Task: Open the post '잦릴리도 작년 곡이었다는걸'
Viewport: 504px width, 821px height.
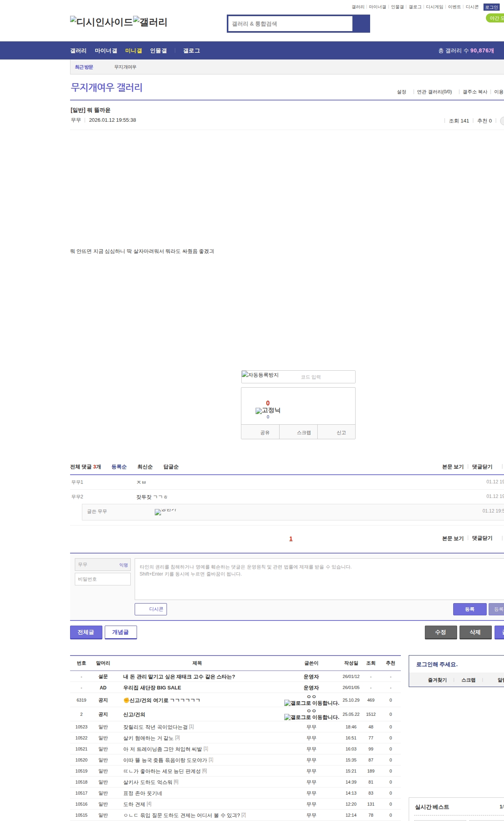Action: 155,727
